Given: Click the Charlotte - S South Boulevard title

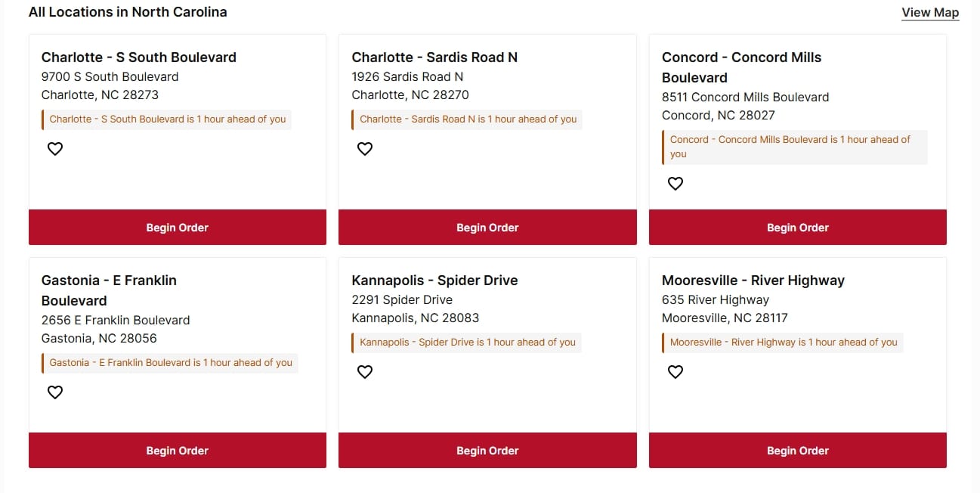Looking at the screenshot, I should point(139,57).
